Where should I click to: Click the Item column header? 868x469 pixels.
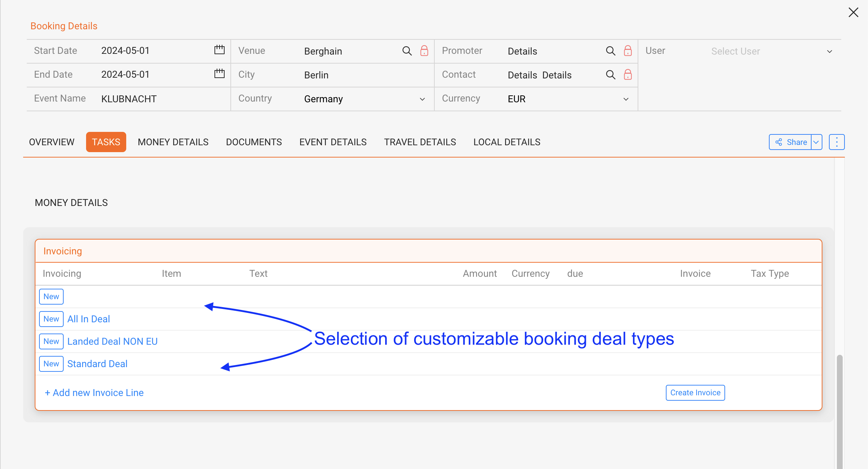click(x=171, y=274)
